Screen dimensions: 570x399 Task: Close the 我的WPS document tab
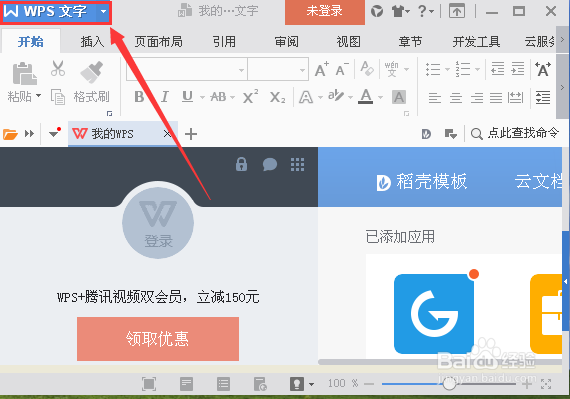167,134
